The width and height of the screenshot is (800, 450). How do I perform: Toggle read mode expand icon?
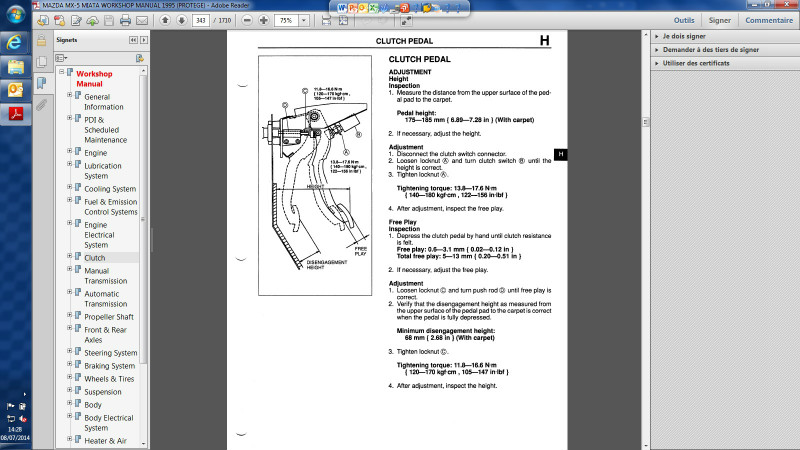click(406, 20)
